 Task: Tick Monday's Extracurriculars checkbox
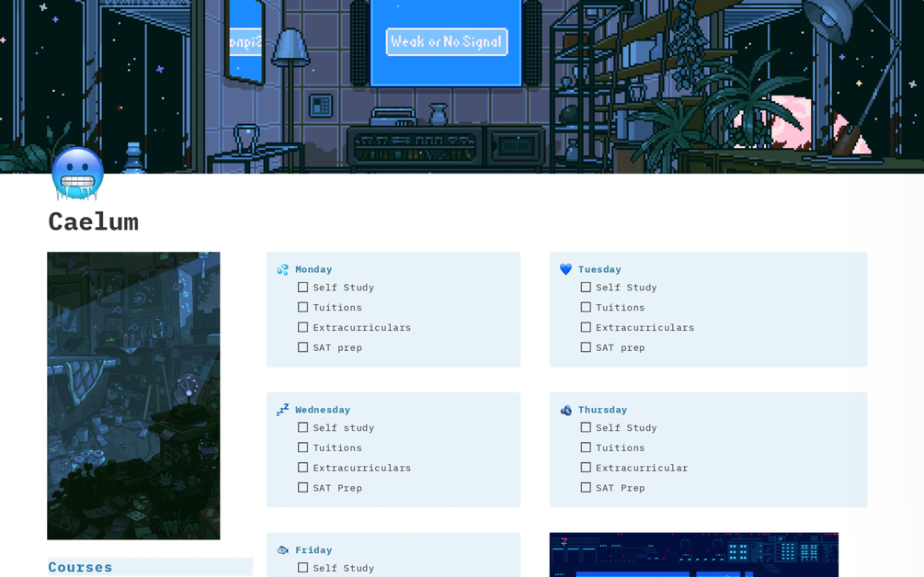[302, 327]
